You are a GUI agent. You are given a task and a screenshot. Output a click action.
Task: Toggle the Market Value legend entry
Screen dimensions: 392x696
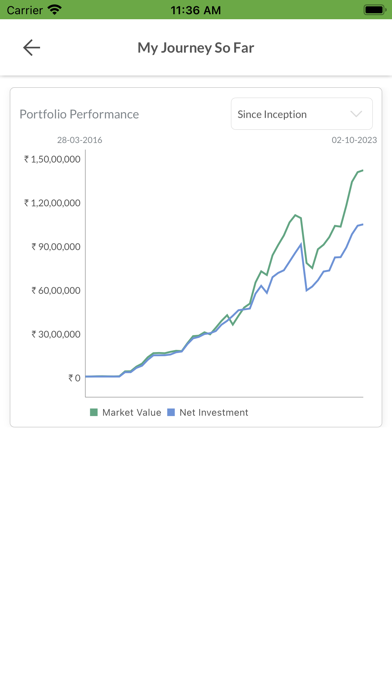(126, 412)
